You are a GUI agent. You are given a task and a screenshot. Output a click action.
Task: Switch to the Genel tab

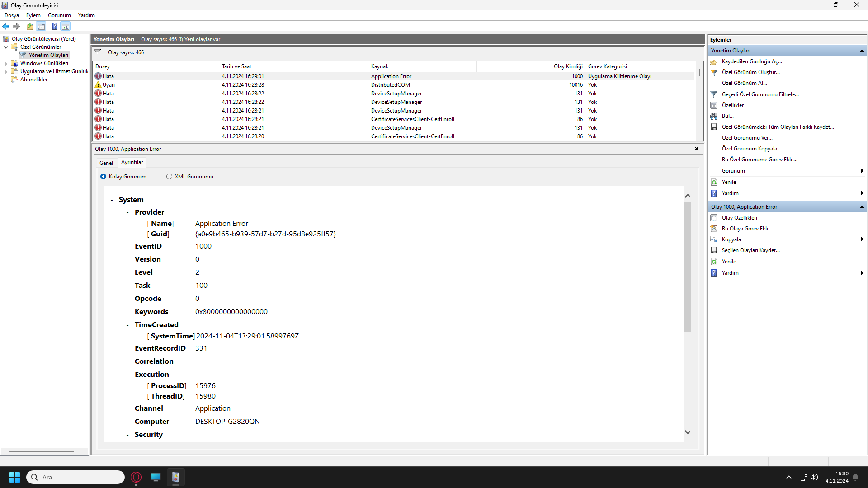(106, 163)
